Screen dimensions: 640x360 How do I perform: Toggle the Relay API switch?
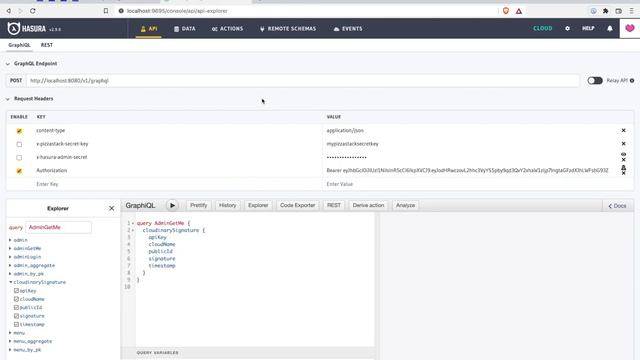595,80
